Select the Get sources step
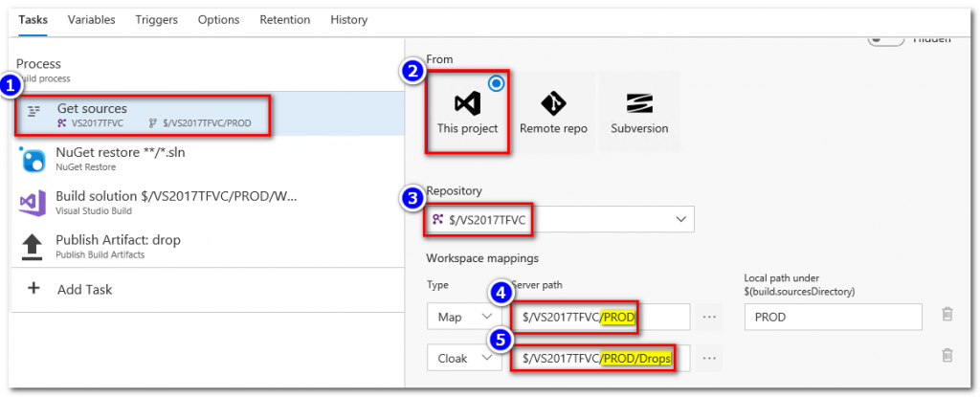Screen dimensions: 980x397 (x=208, y=114)
